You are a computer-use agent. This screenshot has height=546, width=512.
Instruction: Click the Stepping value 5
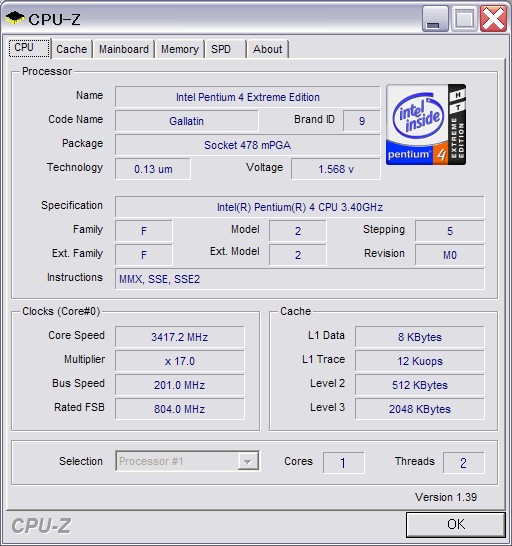tap(450, 231)
